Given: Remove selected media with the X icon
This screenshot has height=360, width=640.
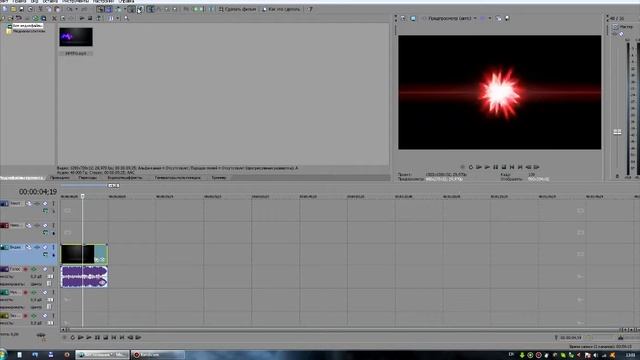Looking at the screenshot, I should coord(54,18).
